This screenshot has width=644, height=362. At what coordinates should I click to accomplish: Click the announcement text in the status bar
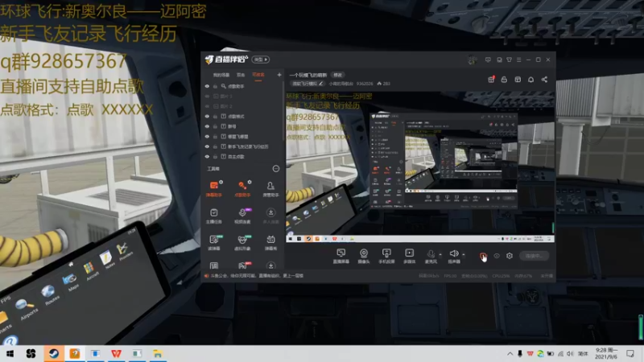pos(257,276)
